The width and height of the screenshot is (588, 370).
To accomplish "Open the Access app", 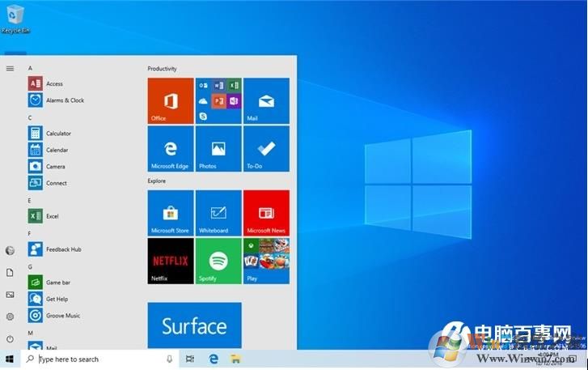I will coord(45,83).
